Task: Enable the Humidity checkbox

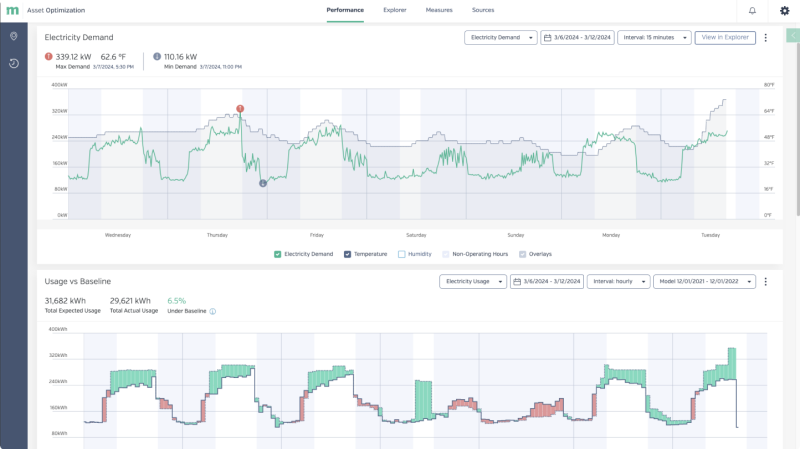Action: tap(402, 254)
